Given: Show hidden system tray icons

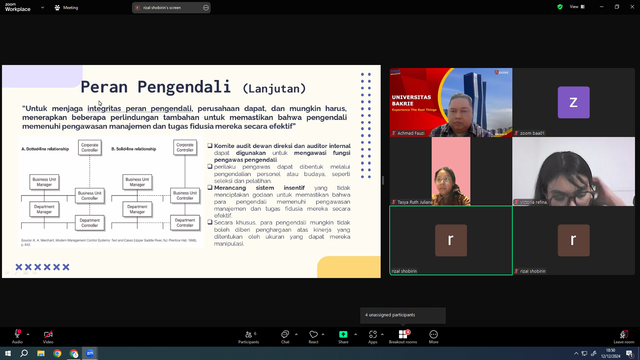Looking at the screenshot, I should (576, 353).
